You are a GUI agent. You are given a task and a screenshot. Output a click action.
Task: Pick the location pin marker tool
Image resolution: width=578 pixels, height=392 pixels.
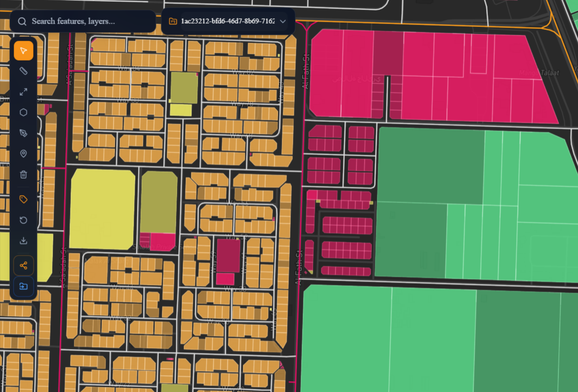click(23, 154)
